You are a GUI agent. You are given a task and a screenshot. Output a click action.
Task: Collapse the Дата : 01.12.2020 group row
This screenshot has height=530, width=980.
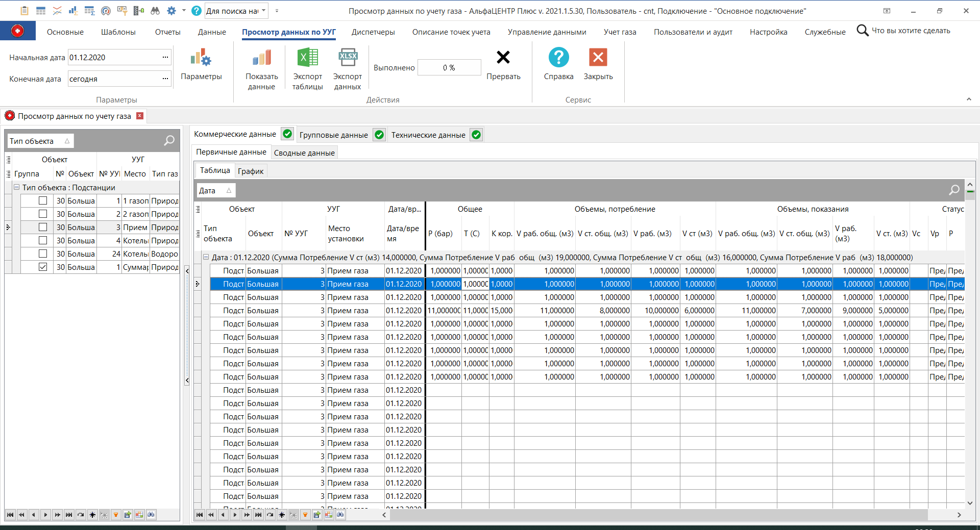click(206, 257)
